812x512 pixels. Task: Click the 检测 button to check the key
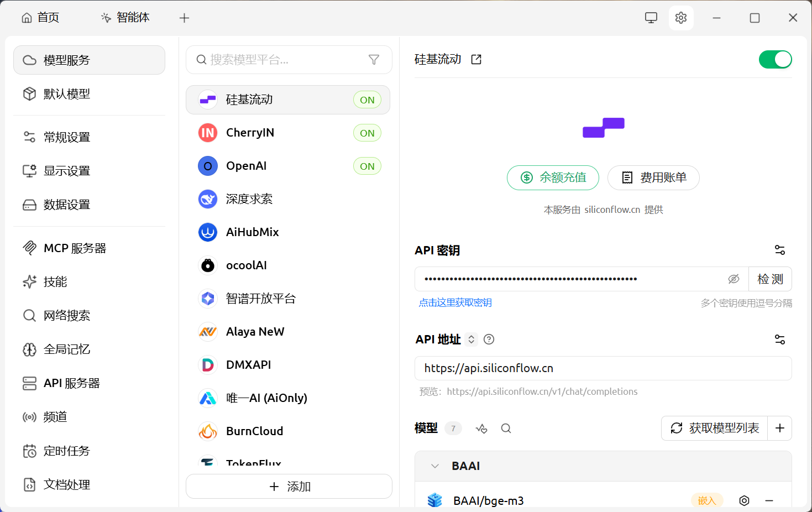(771, 279)
